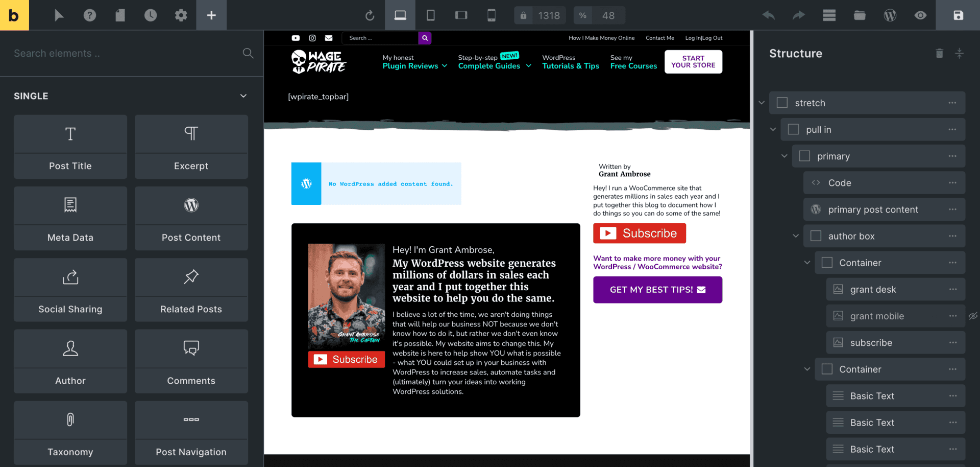Switch to mobile portrait breakpoint

pyautogui.click(x=492, y=15)
